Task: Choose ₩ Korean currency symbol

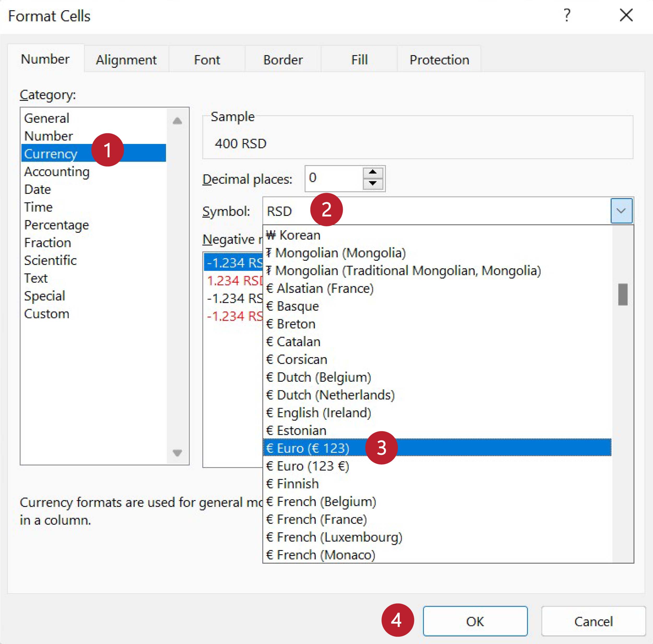Action: click(x=293, y=235)
